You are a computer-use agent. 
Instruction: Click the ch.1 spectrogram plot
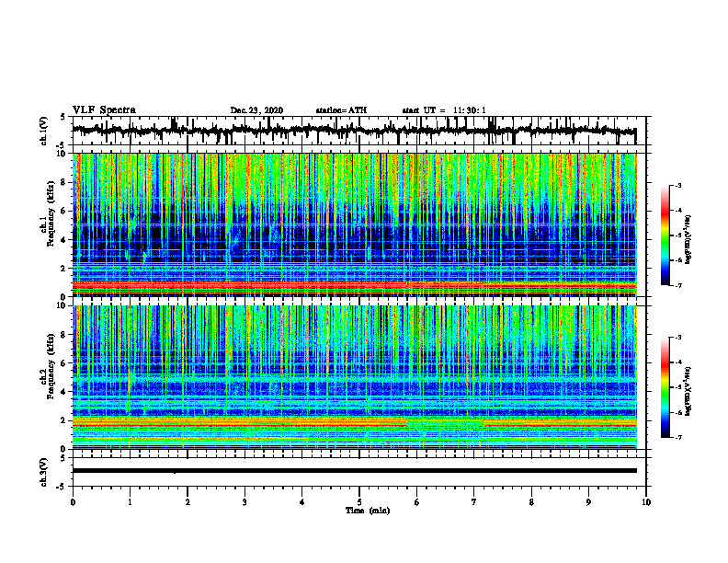tap(354, 224)
